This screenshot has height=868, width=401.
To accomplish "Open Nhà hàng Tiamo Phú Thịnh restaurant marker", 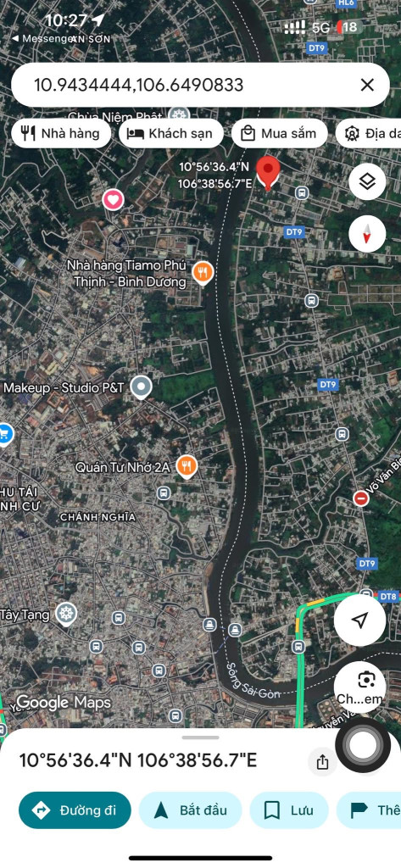I will pyautogui.click(x=203, y=273).
